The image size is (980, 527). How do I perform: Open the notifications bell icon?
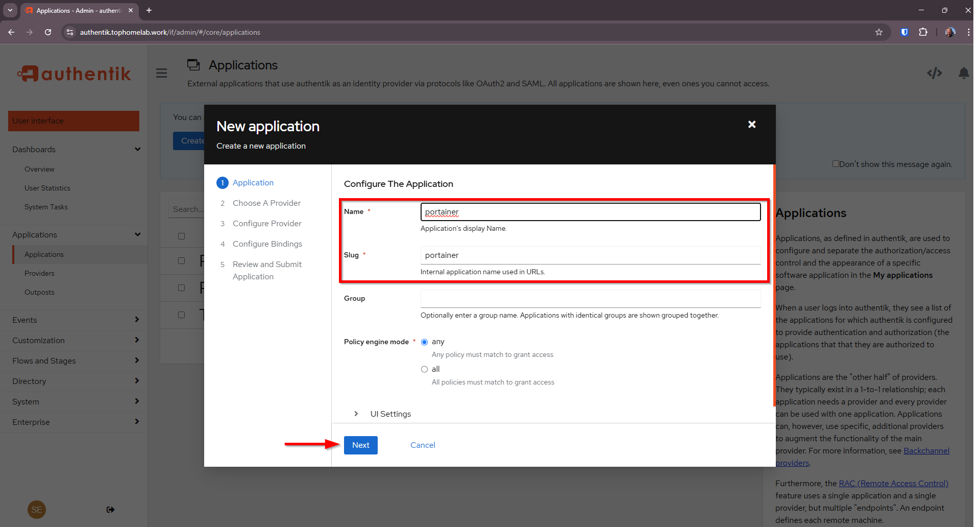click(x=963, y=73)
